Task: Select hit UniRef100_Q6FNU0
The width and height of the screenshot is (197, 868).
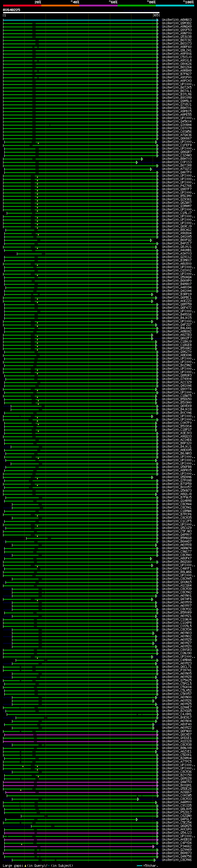Action: pos(177,732)
